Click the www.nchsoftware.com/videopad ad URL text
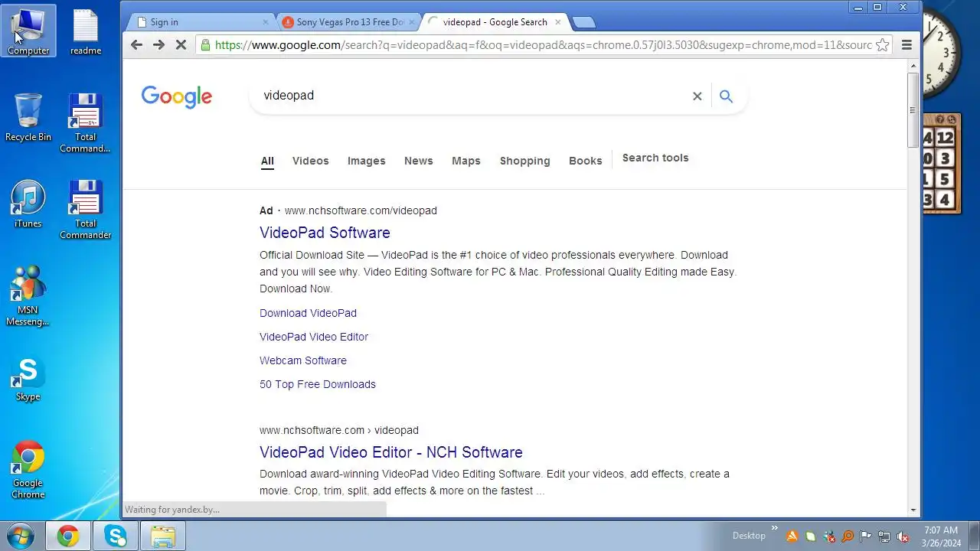Screen dimensions: 980x551 (x=361, y=210)
